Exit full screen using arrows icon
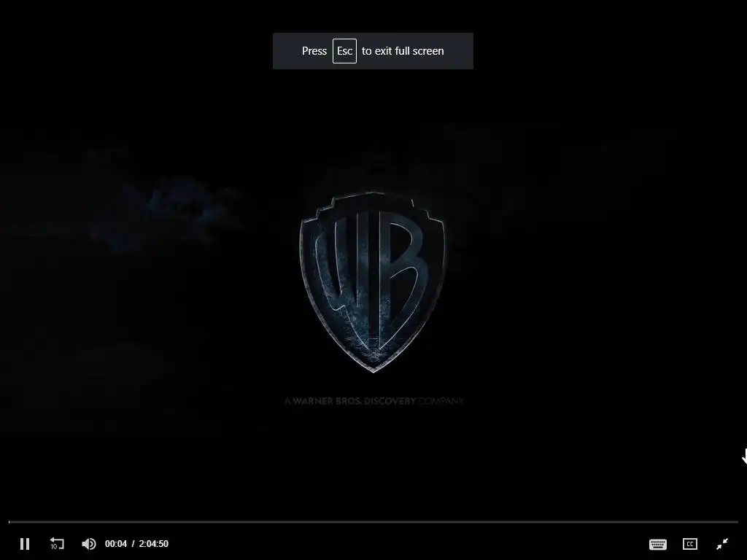The width and height of the screenshot is (747, 560). click(x=722, y=544)
